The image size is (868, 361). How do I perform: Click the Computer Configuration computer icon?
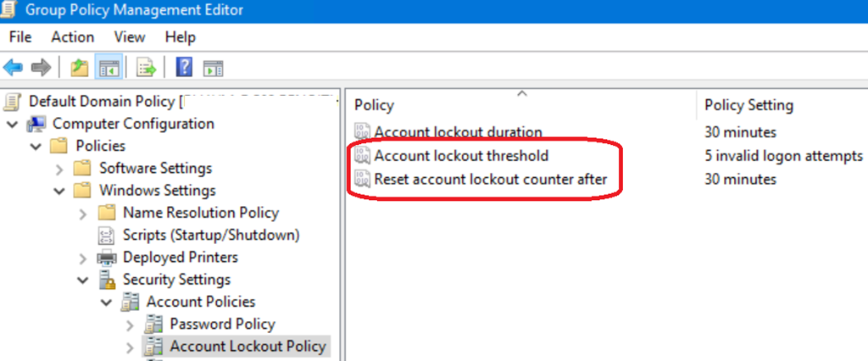click(x=36, y=124)
